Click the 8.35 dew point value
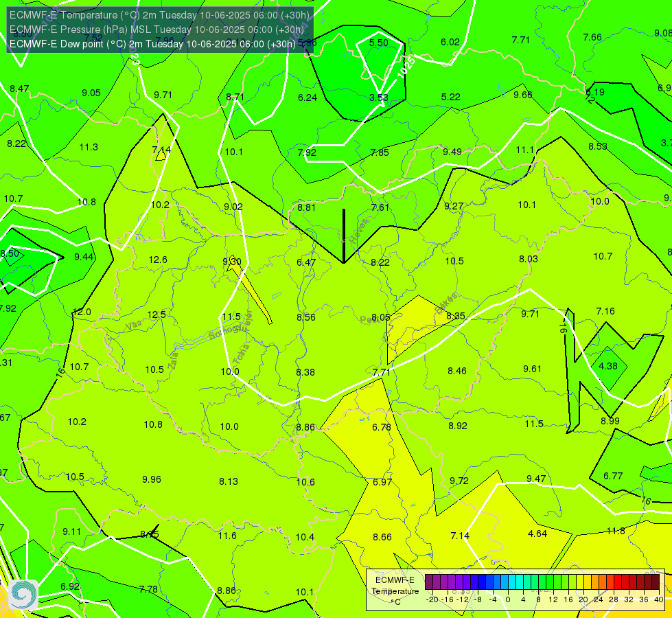Viewport: 672px width, 618px height. pos(456,316)
